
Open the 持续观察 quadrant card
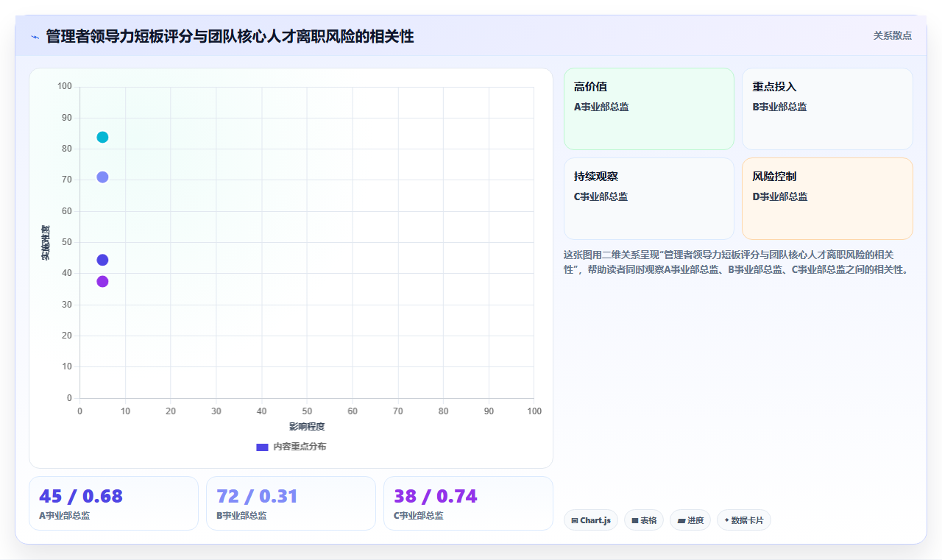[649, 199]
